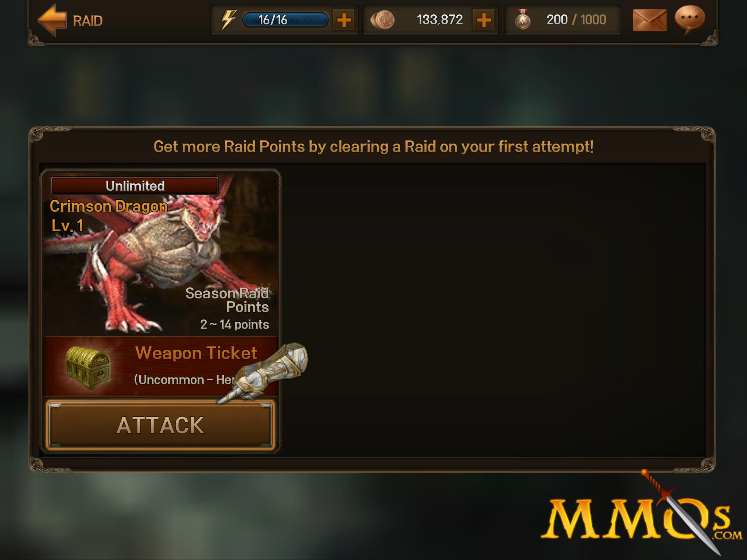Tap the lightning bolt energy icon
This screenshot has height=560, width=747.
(229, 20)
